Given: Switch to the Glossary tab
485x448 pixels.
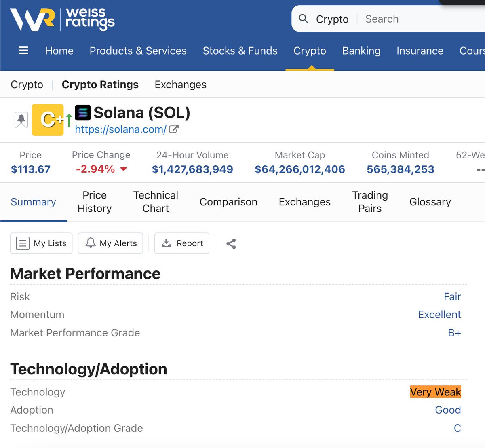Looking at the screenshot, I should tap(430, 202).
